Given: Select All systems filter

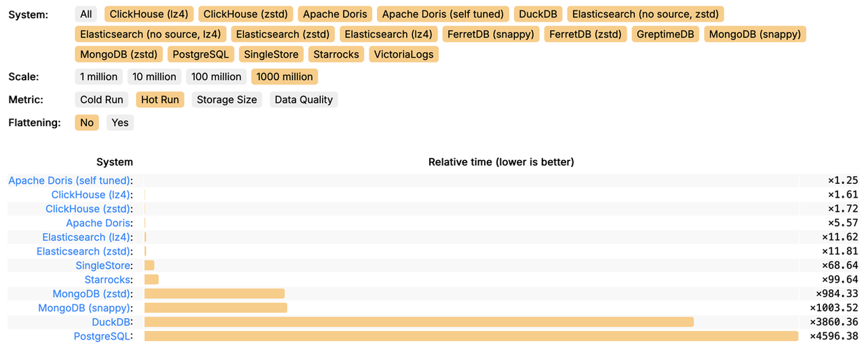Looking at the screenshot, I should click(86, 14).
